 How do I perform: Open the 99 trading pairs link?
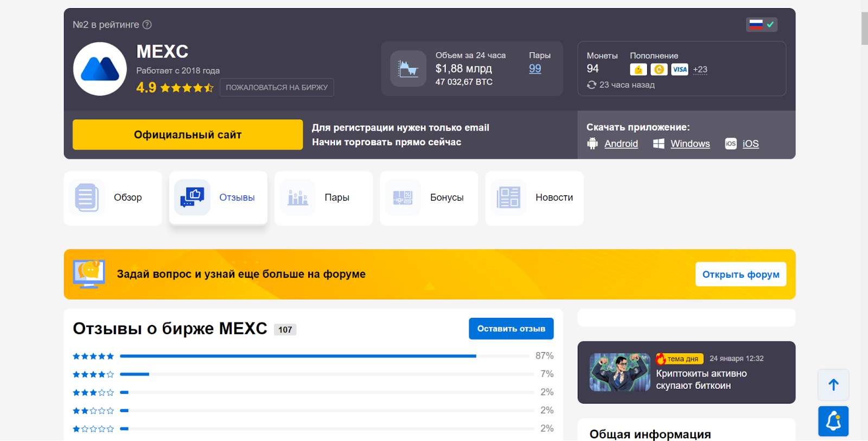point(535,69)
